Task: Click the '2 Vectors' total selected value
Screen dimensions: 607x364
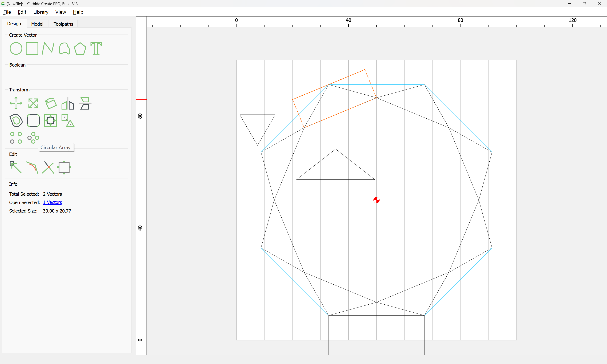Action: pyautogui.click(x=52, y=194)
